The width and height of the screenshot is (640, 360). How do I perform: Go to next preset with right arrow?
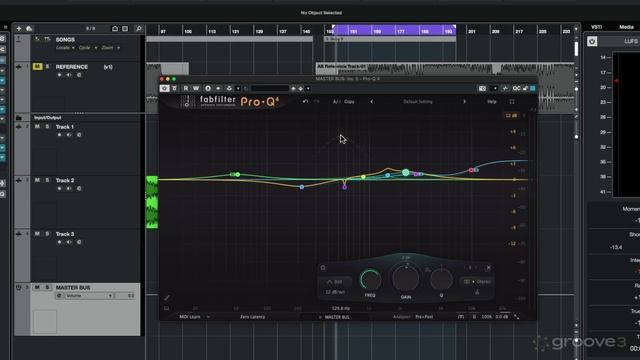(464, 101)
